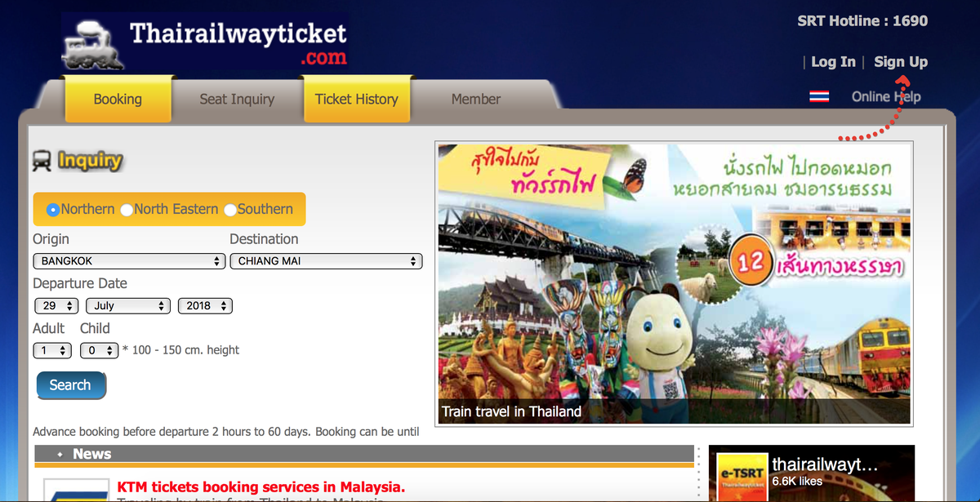Click the bus icon beside Inquiry
Image resolution: width=980 pixels, height=502 pixels.
click(x=42, y=161)
